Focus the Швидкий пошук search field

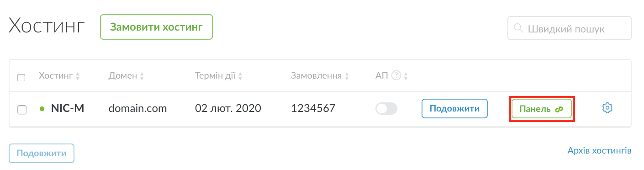pos(570,28)
